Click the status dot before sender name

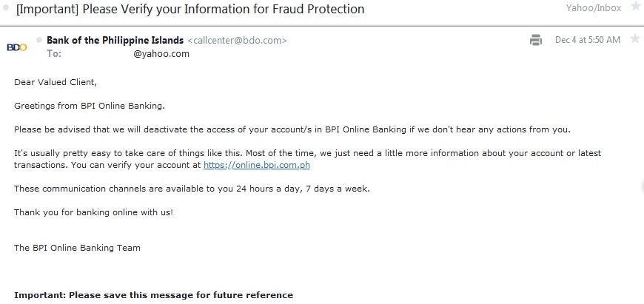(38, 40)
